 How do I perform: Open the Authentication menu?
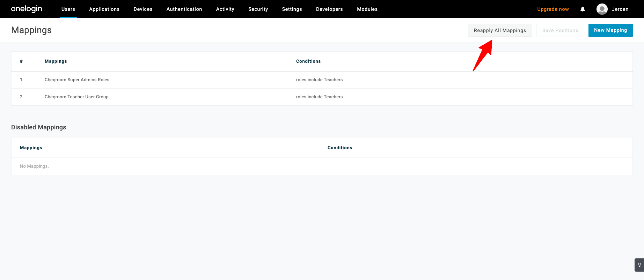184,9
